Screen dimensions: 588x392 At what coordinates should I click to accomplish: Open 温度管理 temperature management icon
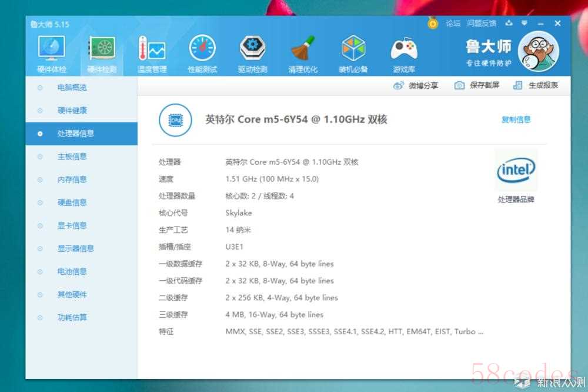pyautogui.click(x=152, y=48)
